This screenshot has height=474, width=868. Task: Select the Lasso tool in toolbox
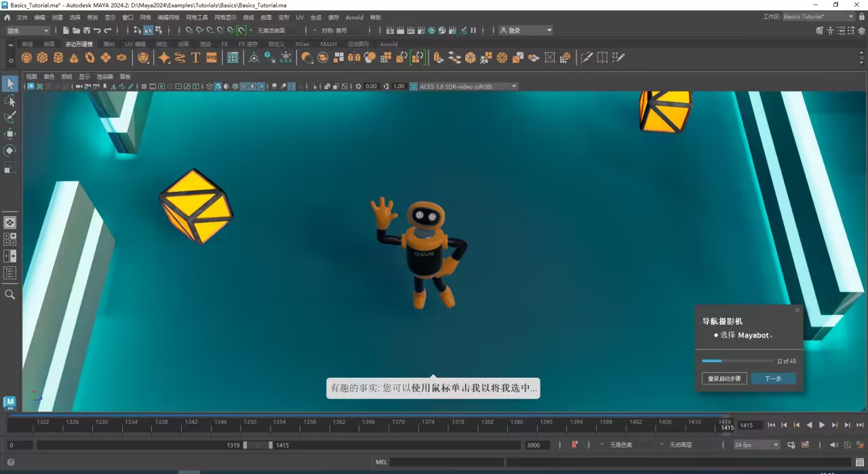pyautogui.click(x=10, y=101)
